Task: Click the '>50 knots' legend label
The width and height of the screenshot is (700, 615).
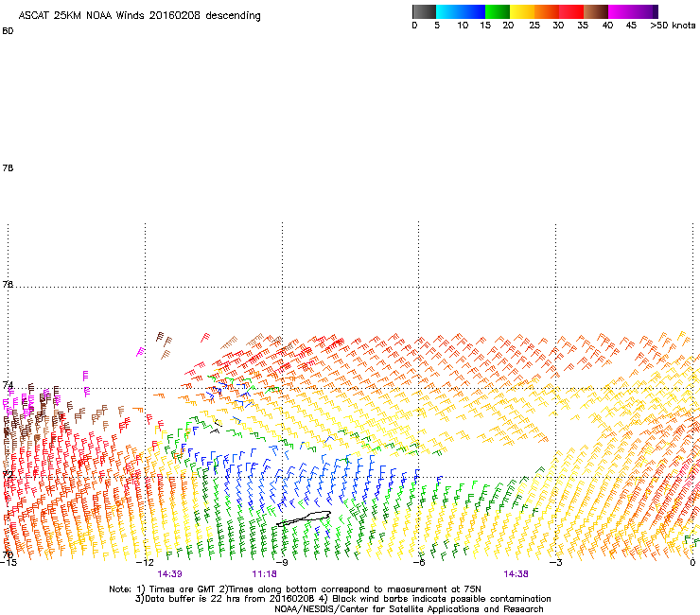Action: coord(673,26)
